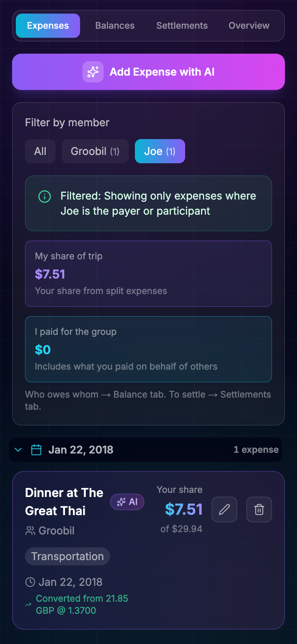Filter expenses by Groobil
This screenshot has width=297, height=644.
click(95, 151)
